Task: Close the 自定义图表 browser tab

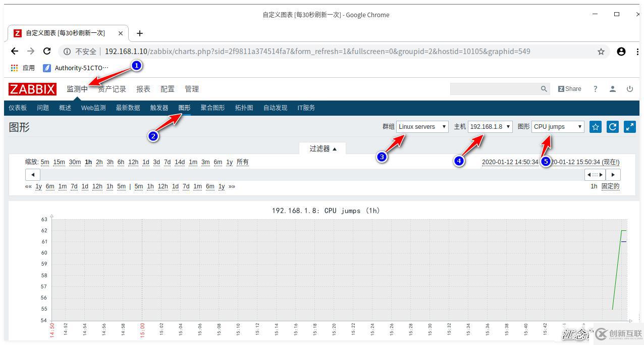Action: tap(121, 33)
